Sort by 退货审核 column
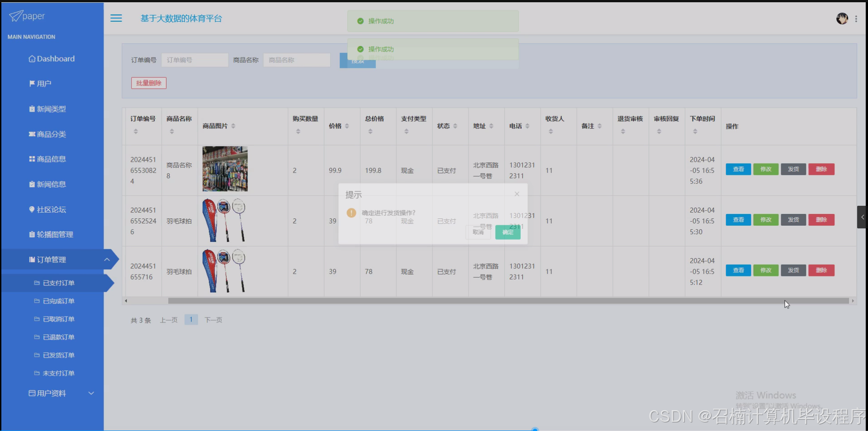868x431 pixels. point(623,132)
